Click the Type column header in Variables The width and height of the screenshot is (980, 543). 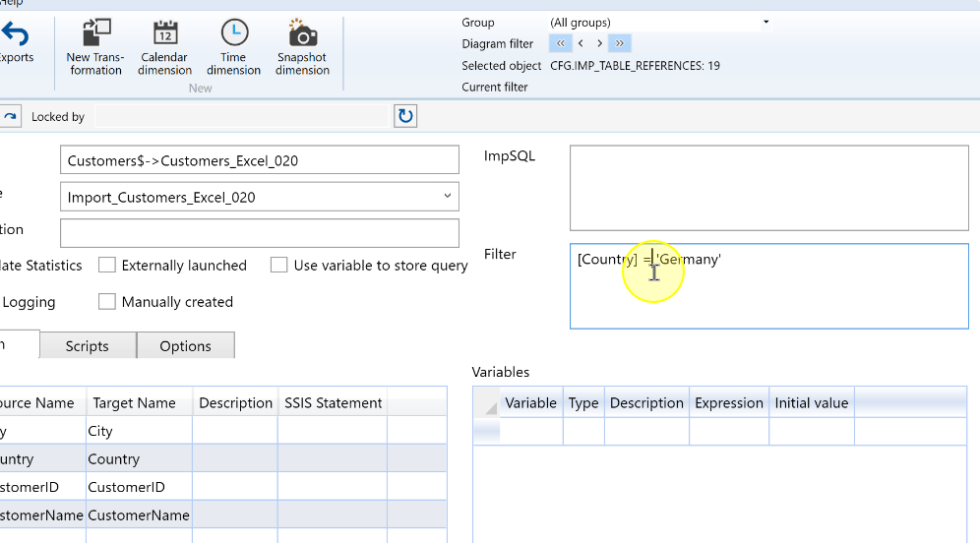coord(583,403)
